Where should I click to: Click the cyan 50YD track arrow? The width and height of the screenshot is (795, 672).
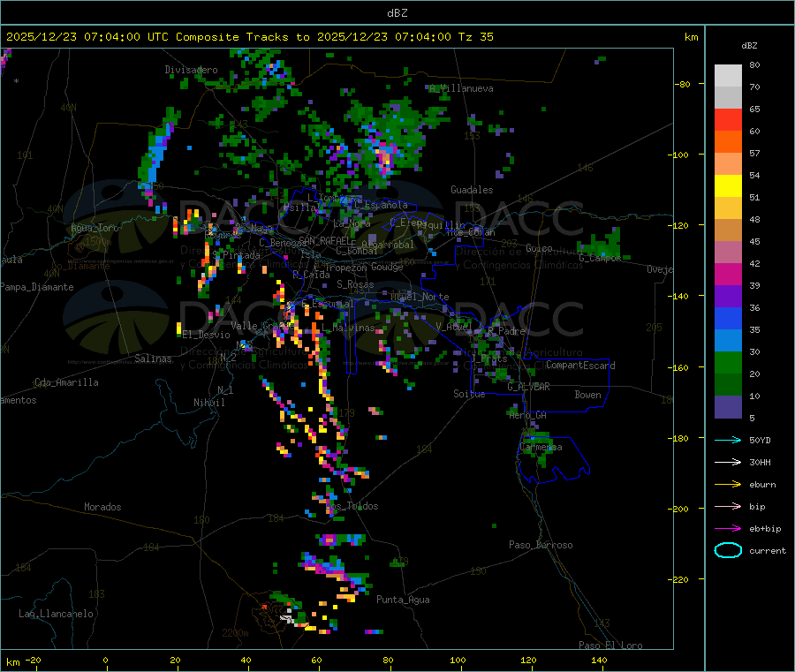click(x=728, y=440)
